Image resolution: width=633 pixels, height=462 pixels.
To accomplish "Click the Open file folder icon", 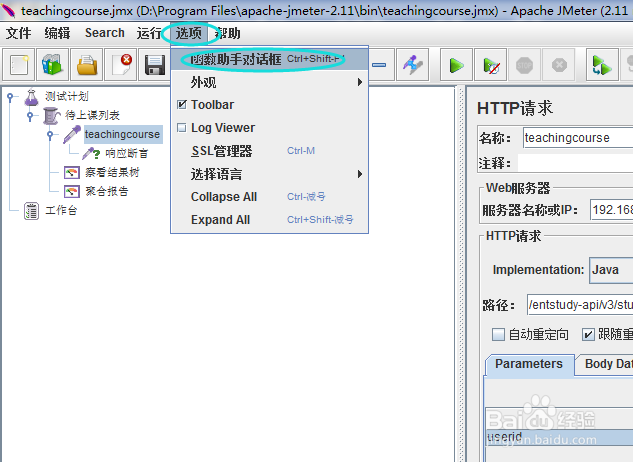I will [x=86, y=65].
